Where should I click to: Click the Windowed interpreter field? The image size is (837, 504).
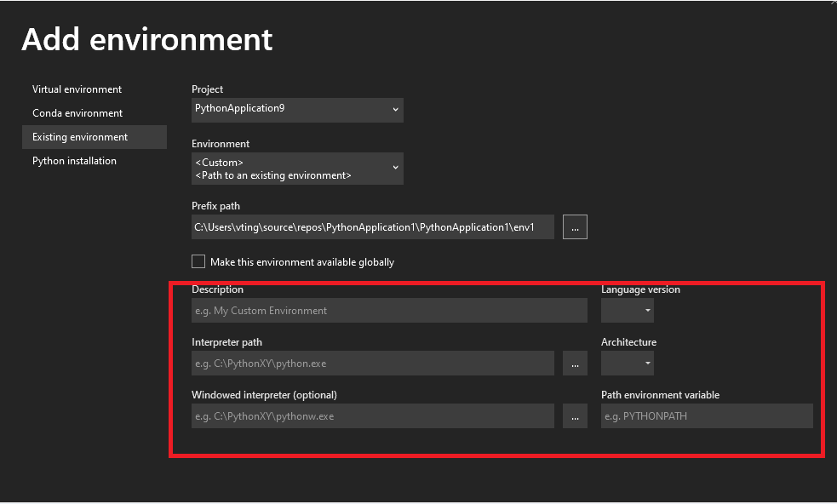(x=372, y=415)
